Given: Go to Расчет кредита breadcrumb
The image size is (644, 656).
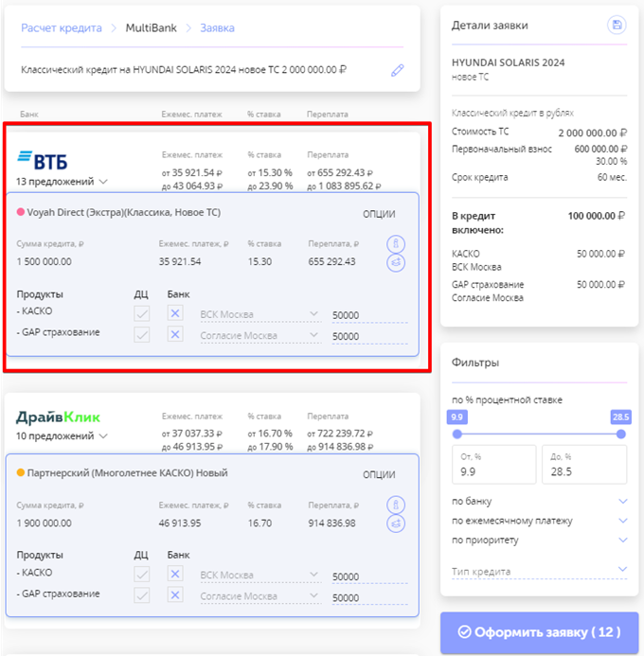Looking at the screenshot, I should pos(62,28).
